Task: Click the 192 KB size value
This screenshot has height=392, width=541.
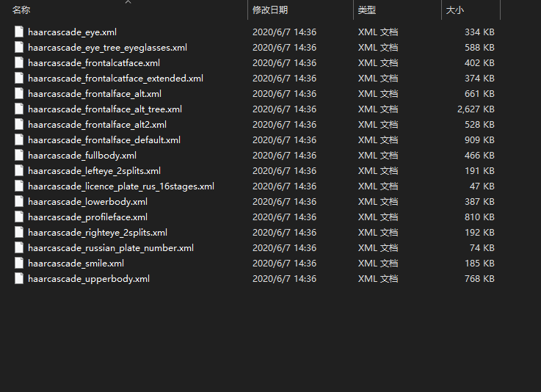Action: [x=479, y=233]
